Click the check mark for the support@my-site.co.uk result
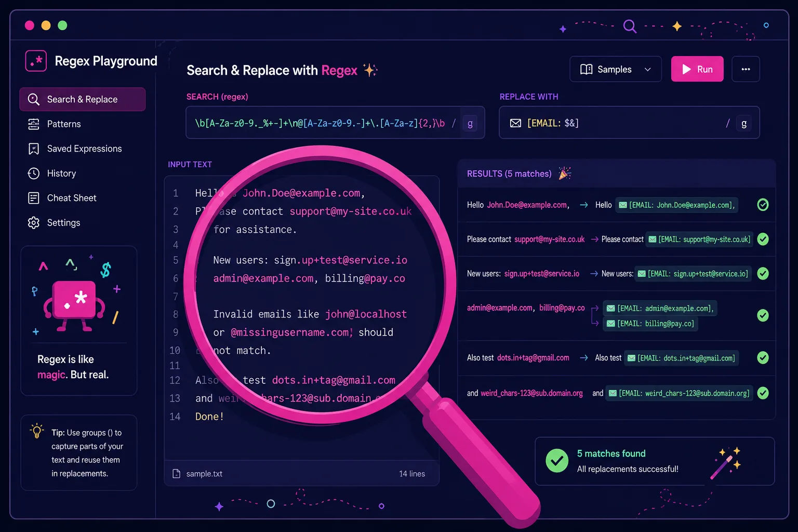The image size is (798, 532). 763,239
